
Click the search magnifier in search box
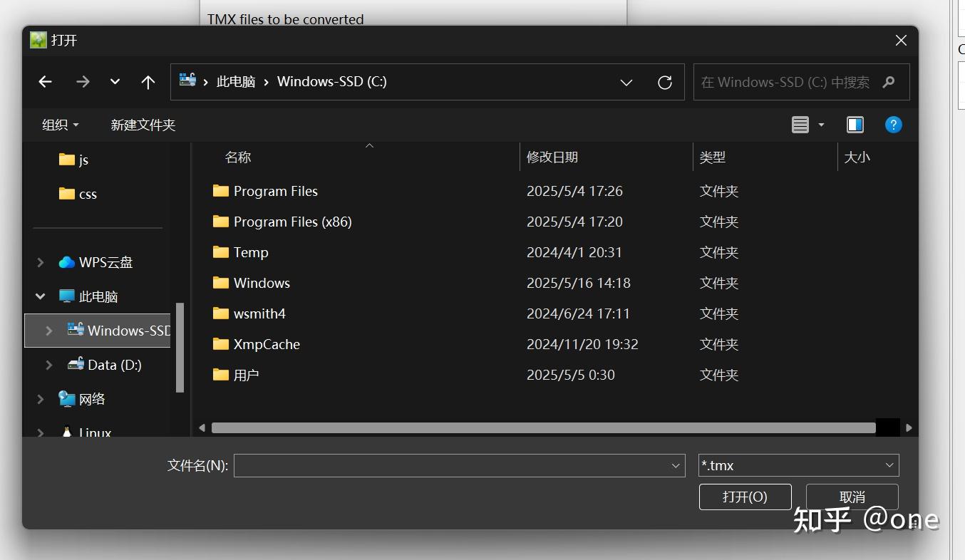pos(888,82)
